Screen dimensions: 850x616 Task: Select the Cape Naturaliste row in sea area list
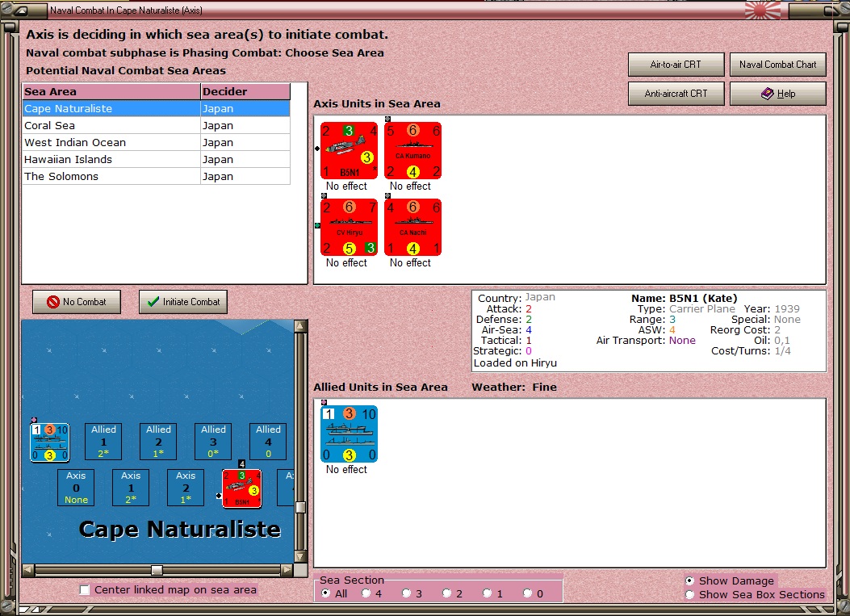(x=156, y=108)
